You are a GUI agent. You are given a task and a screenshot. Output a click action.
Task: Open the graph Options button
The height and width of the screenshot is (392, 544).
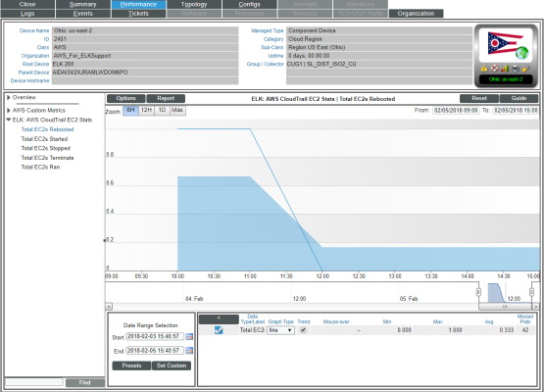126,99
